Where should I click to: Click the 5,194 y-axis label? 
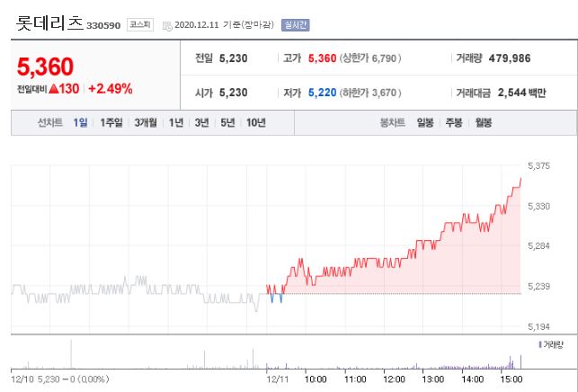[538, 326]
